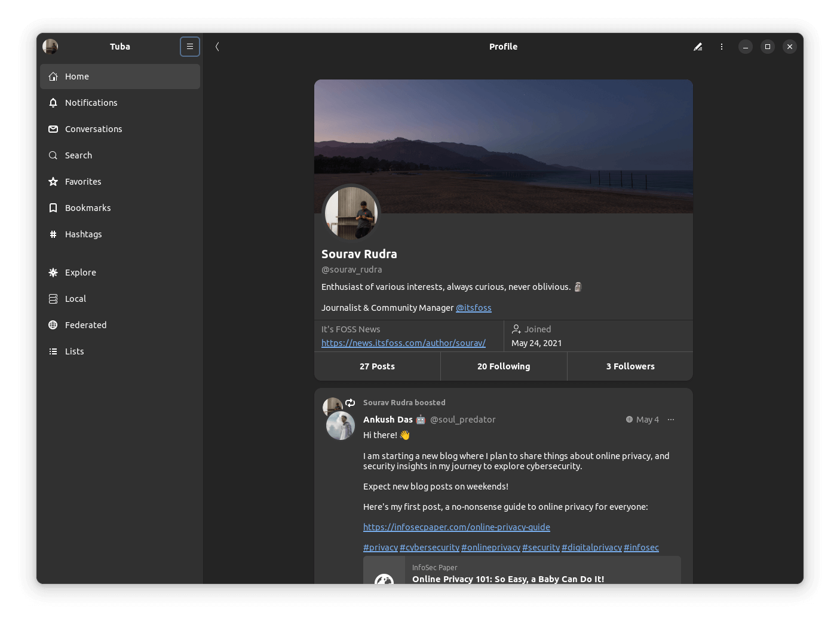Open the Explore timeline

[81, 272]
